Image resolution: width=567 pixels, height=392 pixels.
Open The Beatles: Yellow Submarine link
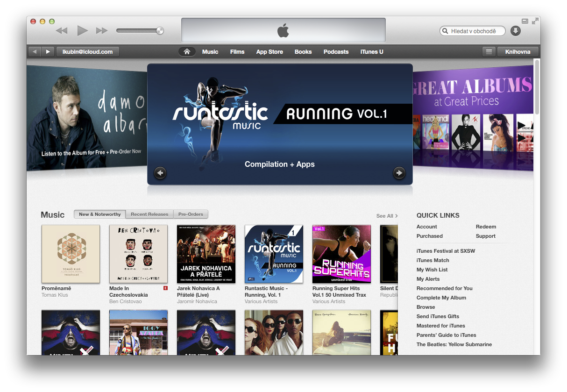454,345
